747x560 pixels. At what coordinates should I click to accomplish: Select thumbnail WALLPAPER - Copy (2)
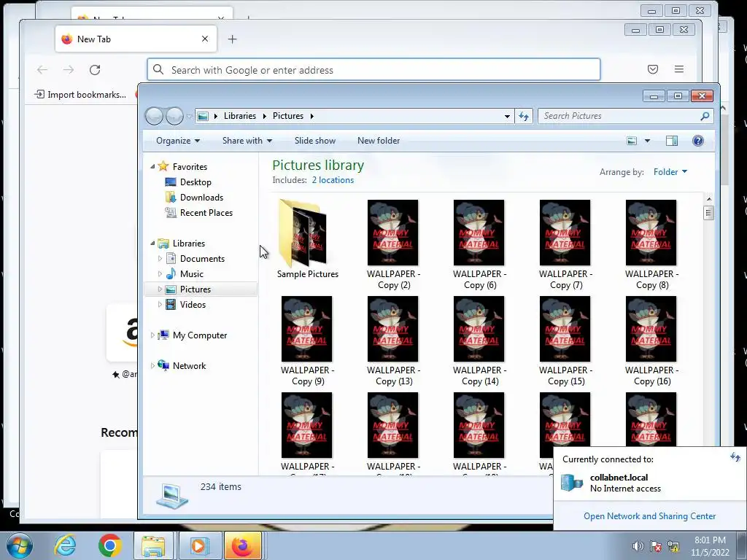point(393,244)
